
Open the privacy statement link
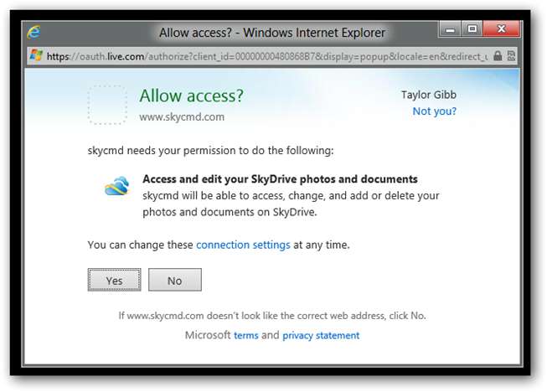(321, 335)
